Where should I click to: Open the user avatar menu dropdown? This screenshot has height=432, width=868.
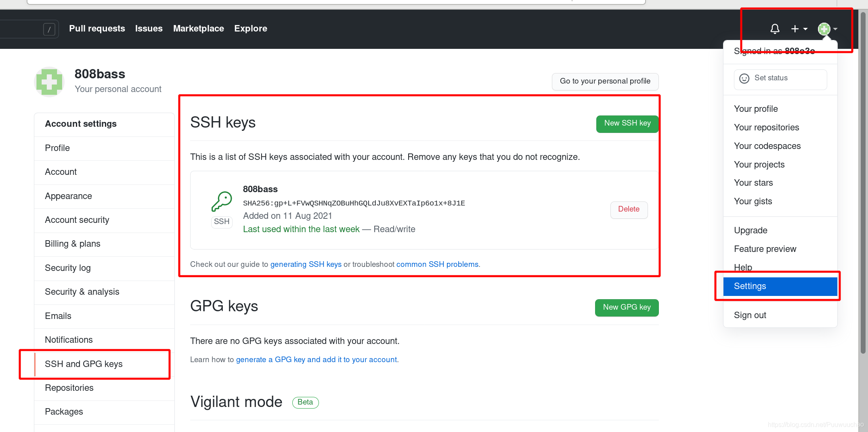coord(827,29)
